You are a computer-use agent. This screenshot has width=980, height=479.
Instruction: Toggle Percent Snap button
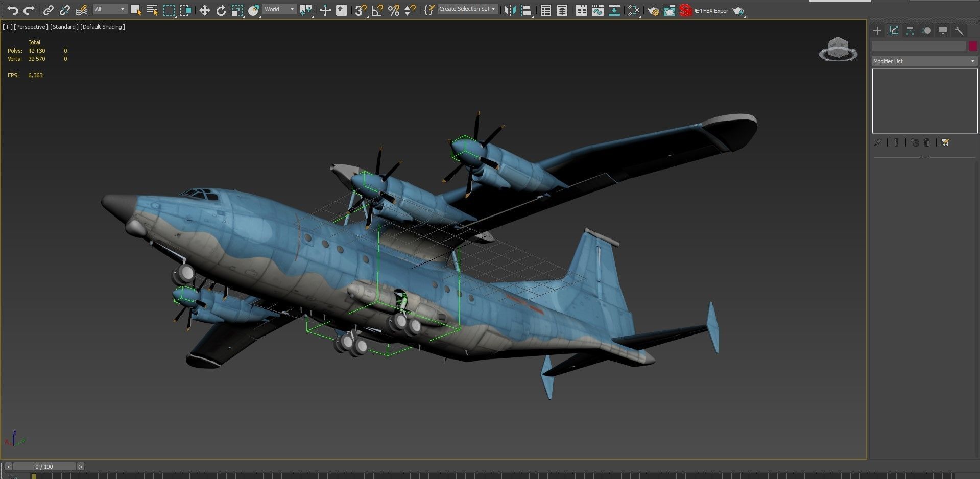coord(394,10)
